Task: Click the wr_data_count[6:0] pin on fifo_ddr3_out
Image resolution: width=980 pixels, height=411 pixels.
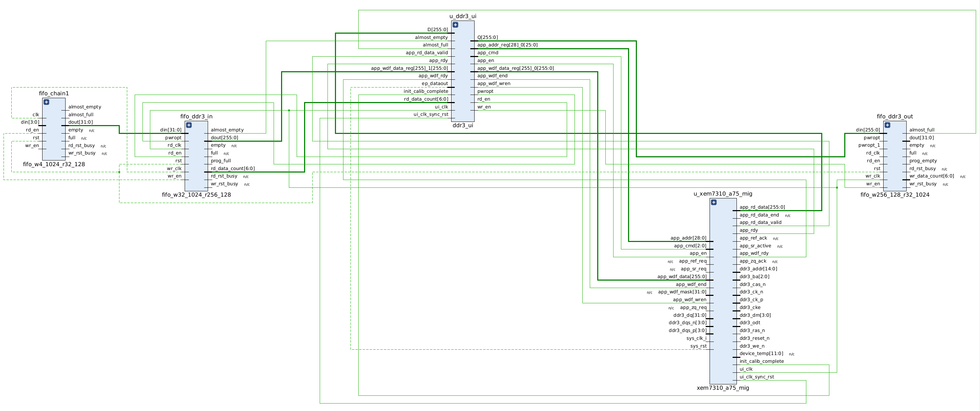Action: coord(931,176)
